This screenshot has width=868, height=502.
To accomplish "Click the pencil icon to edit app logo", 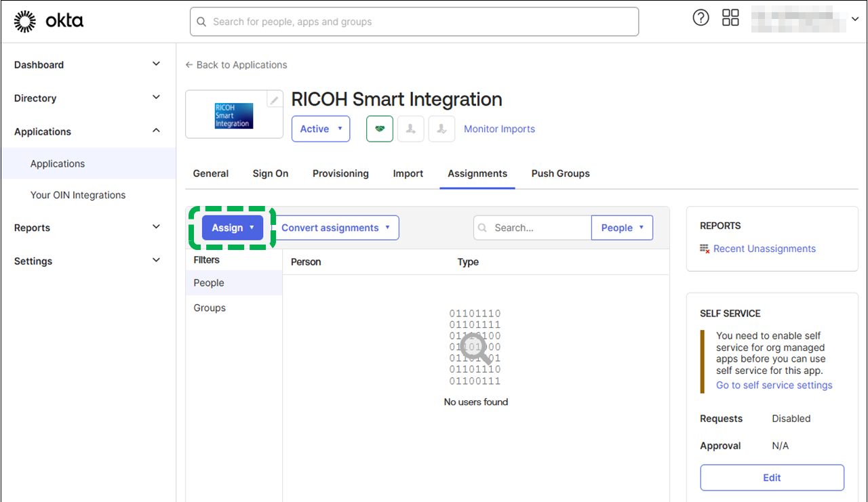I will [x=274, y=100].
